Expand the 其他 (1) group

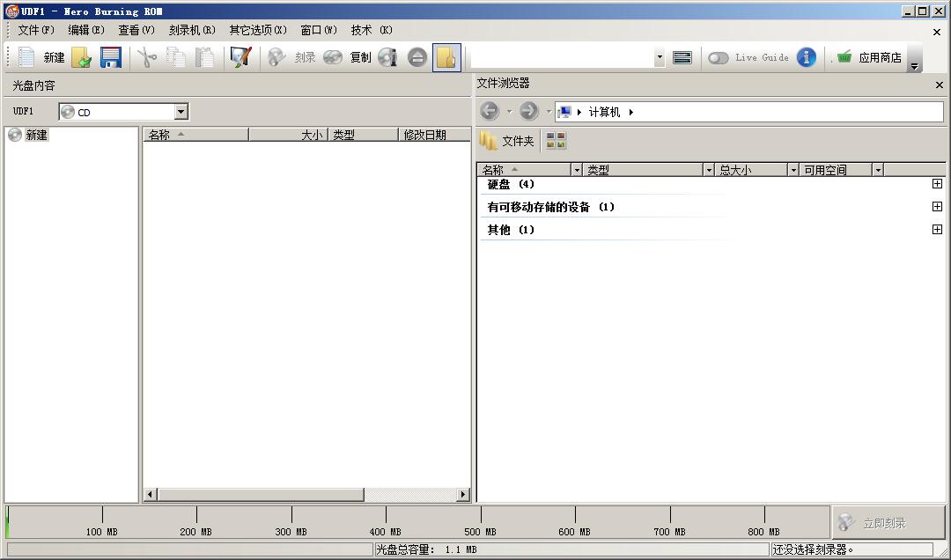pyautogui.click(x=937, y=229)
